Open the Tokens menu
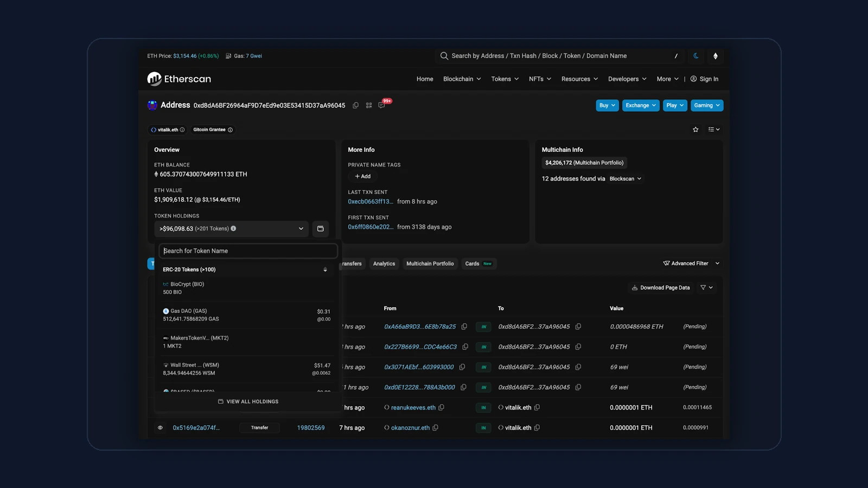 click(x=505, y=79)
